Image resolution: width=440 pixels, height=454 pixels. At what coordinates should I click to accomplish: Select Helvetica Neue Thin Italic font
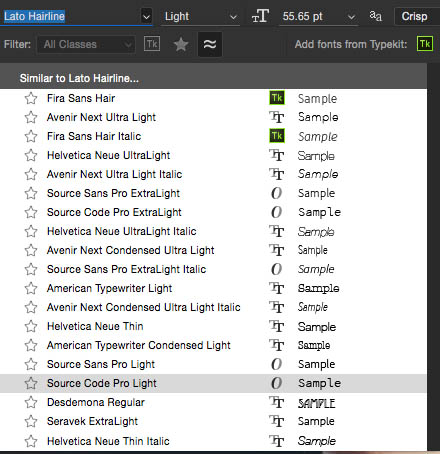[213, 441]
